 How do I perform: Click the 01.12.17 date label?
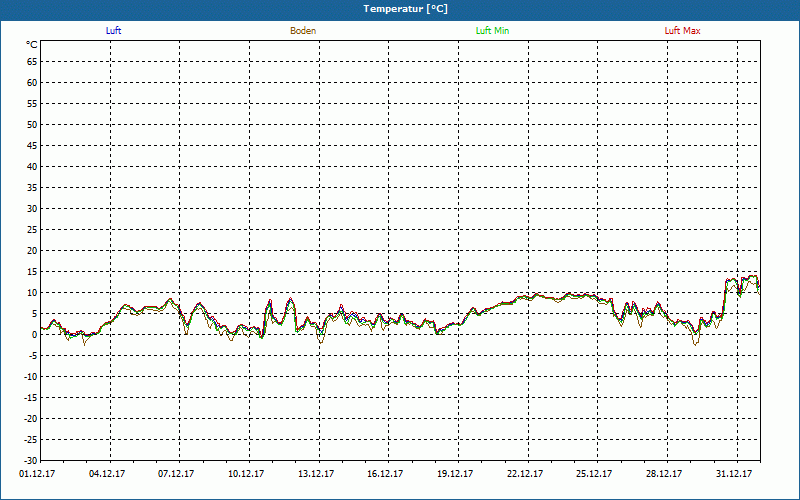click(x=37, y=473)
